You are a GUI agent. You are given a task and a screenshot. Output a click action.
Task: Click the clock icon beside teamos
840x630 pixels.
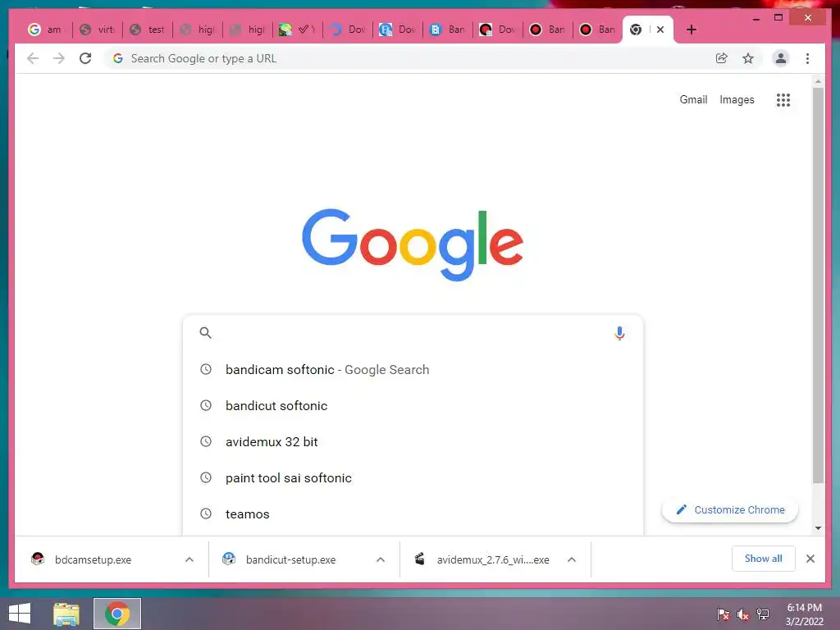206,514
